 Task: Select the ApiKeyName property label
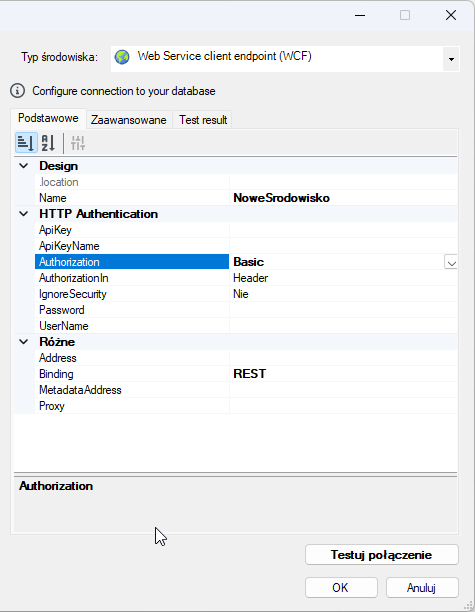[69, 246]
